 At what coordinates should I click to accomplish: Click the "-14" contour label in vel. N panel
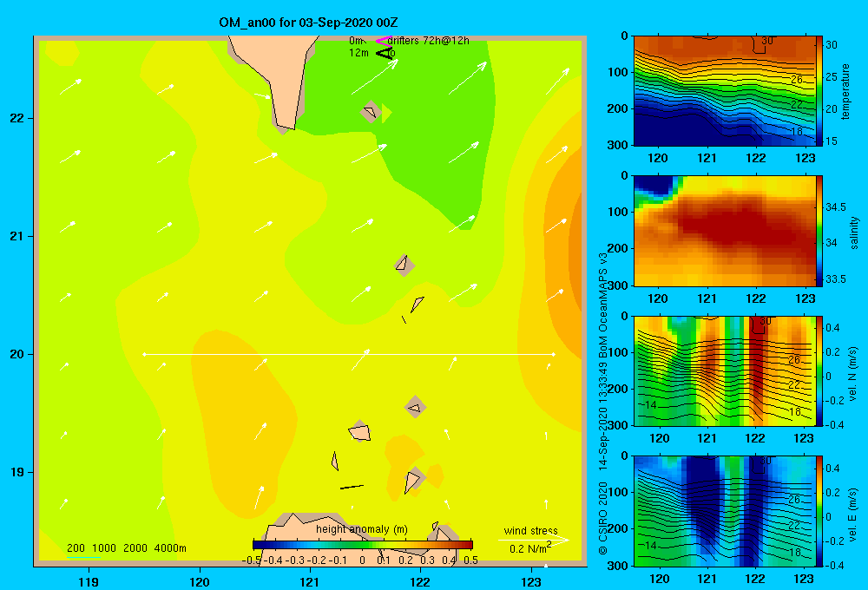click(648, 405)
